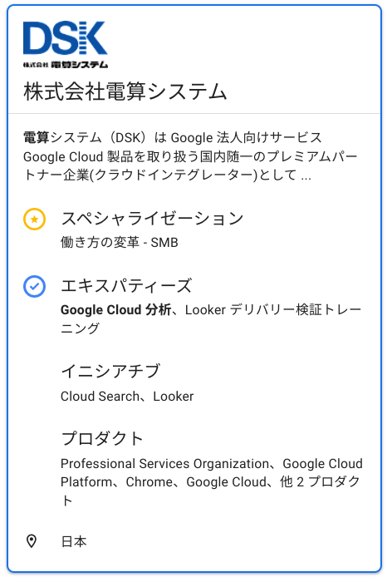Click the スペシャライゼーション heading
392x582 pixels.
(152, 218)
